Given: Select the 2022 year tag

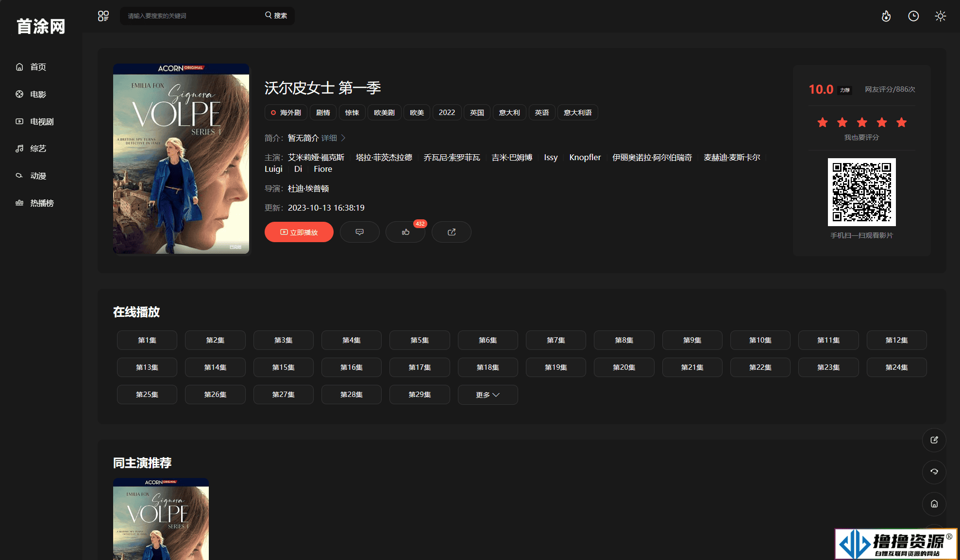Looking at the screenshot, I should [x=447, y=113].
